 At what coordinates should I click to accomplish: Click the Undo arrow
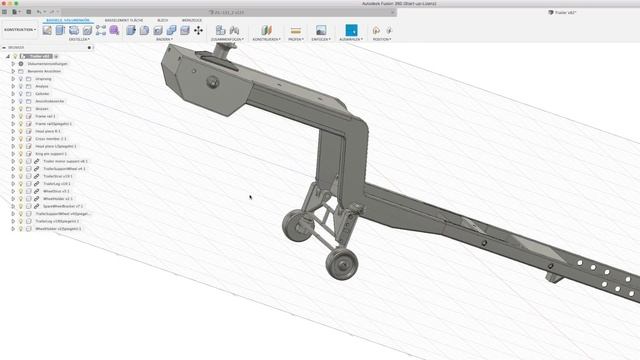40,12
